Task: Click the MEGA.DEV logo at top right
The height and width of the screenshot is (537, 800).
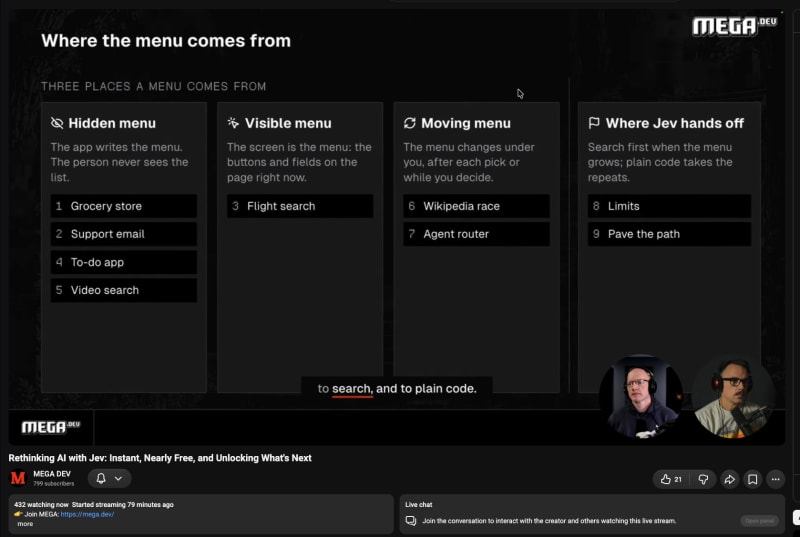Action: tap(735, 26)
